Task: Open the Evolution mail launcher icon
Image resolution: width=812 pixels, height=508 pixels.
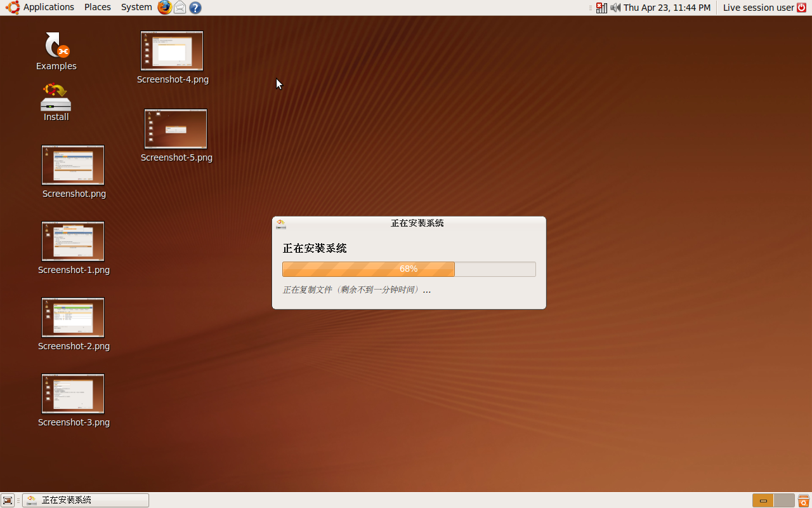Action: pos(180,8)
